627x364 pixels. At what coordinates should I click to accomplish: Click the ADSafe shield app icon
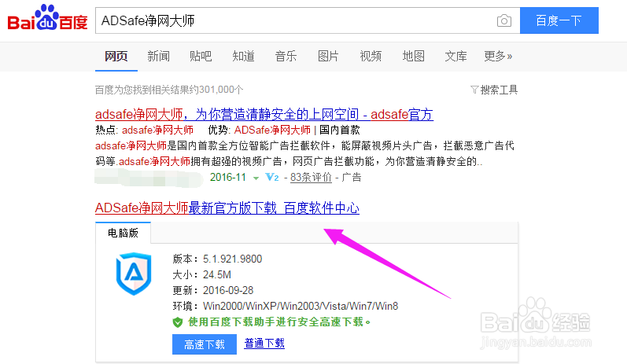point(134,274)
